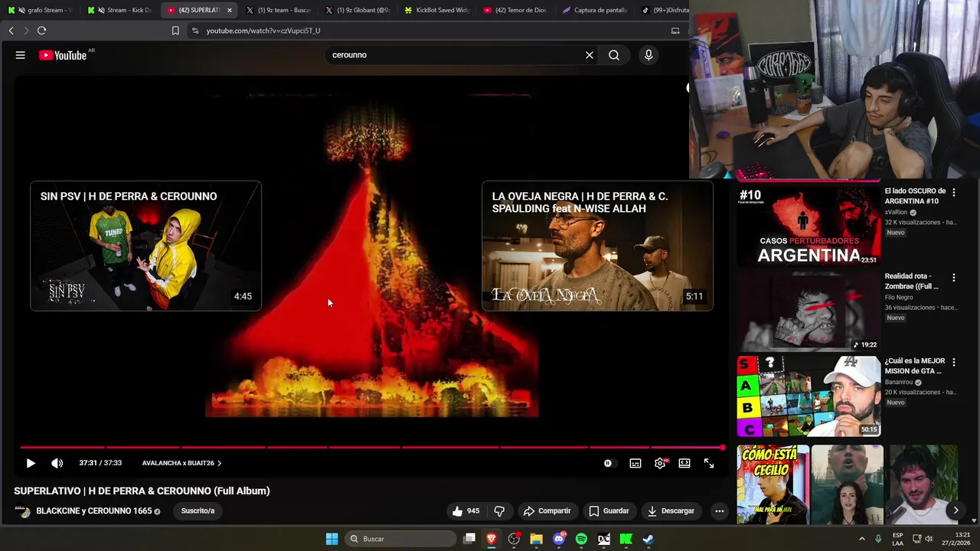Open options for Realidad rota video
Viewport: 980px width, 551px height.
pyautogui.click(x=954, y=278)
